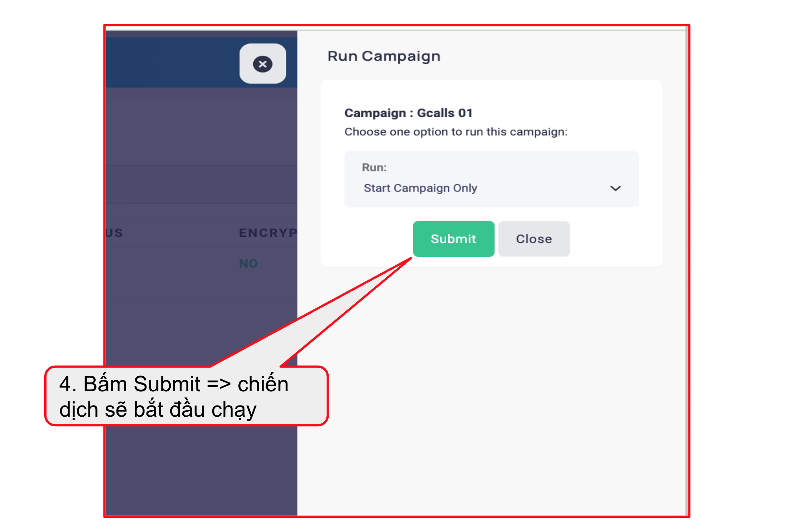Screen dimensions: 788x532
Task: Click the ENCRYP column header
Action: (268, 233)
